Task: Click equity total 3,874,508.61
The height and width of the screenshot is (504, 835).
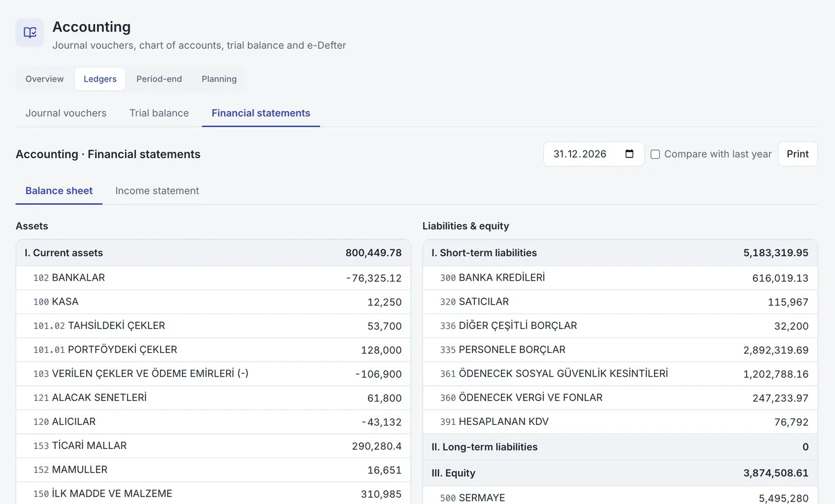Action: (x=776, y=473)
